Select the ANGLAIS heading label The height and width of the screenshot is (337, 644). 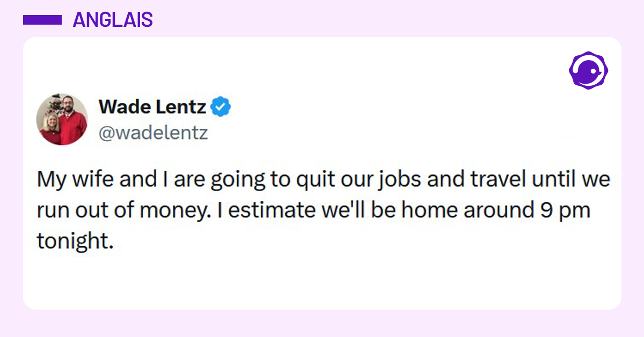pos(113,20)
